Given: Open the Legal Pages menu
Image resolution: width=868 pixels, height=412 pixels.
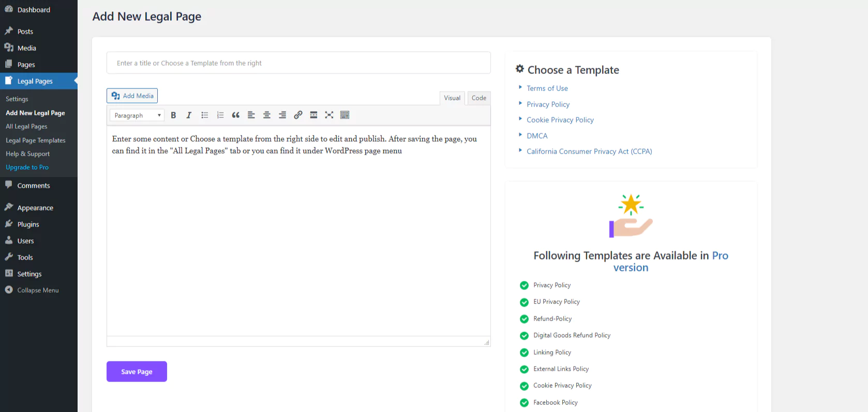Looking at the screenshot, I should pos(39,81).
